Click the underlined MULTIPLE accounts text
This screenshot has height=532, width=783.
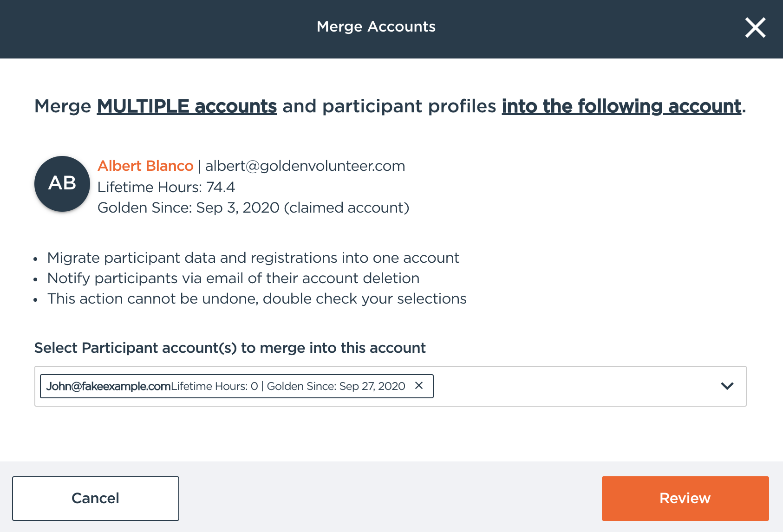(187, 106)
